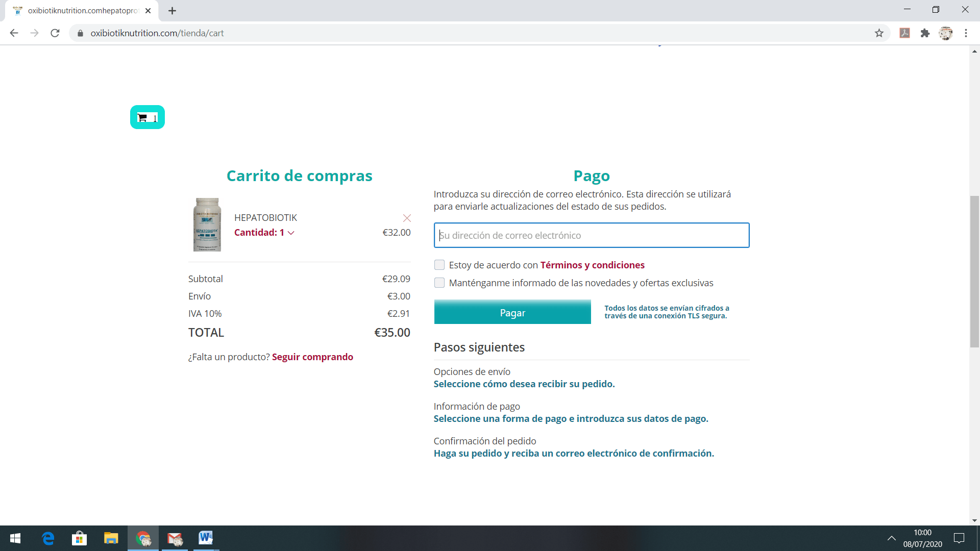Image resolution: width=980 pixels, height=551 pixels.
Task: Open the Chrome profile avatar
Action: pyautogui.click(x=945, y=33)
